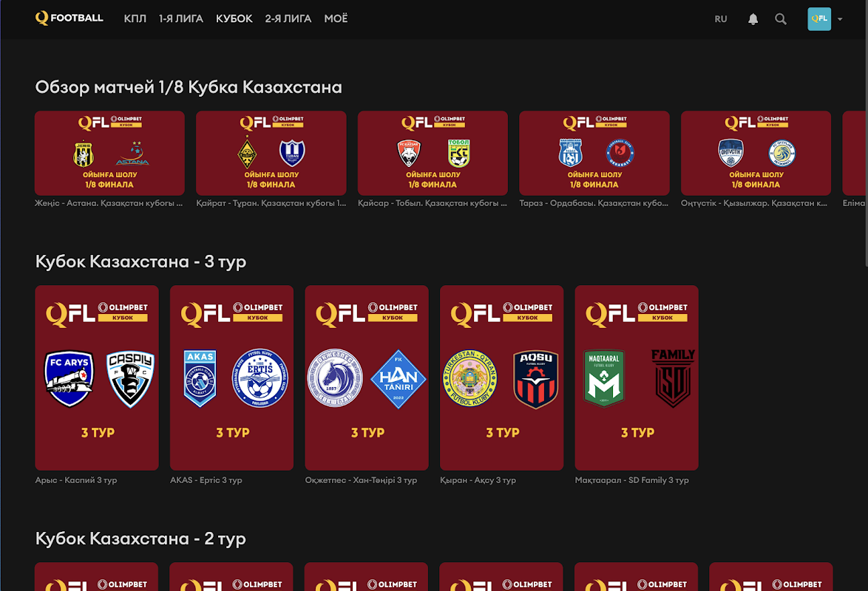
Task: Click the Okzhetpes horse crest
Action: [x=335, y=378]
